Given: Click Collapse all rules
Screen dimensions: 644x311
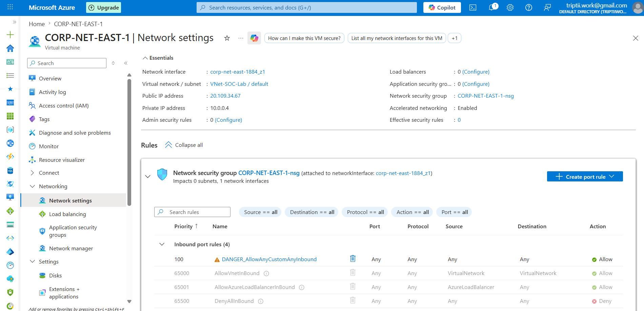Looking at the screenshot, I should (184, 145).
